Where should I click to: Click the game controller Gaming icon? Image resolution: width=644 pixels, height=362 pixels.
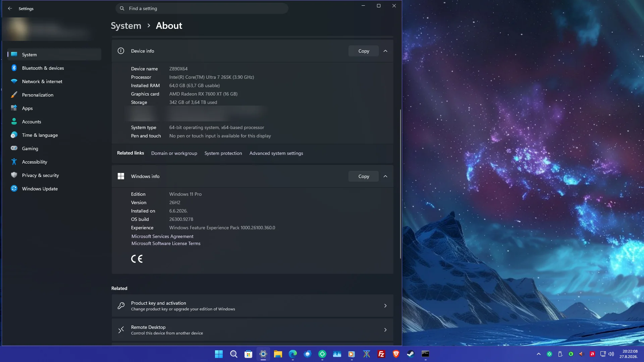pyautogui.click(x=14, y=148)
